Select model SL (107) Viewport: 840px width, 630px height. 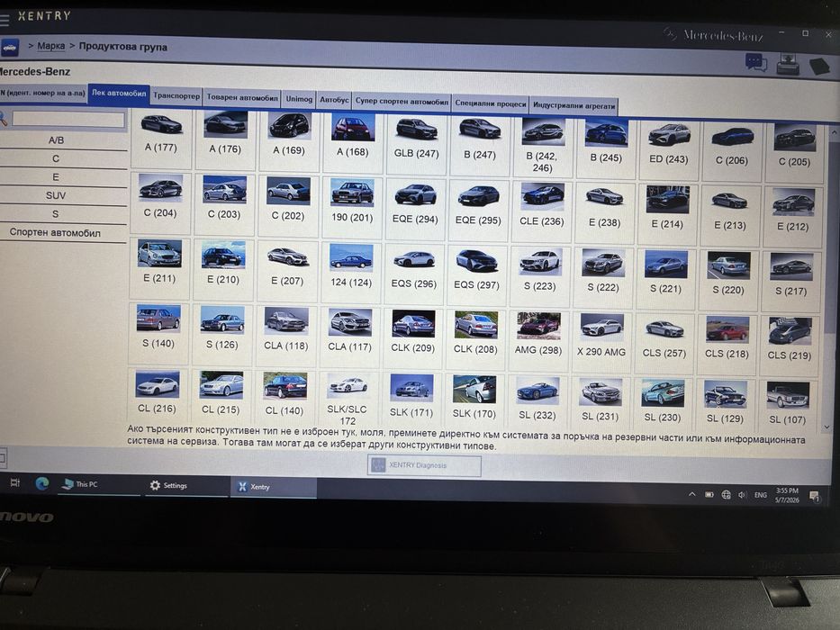[x=787, y=407]
